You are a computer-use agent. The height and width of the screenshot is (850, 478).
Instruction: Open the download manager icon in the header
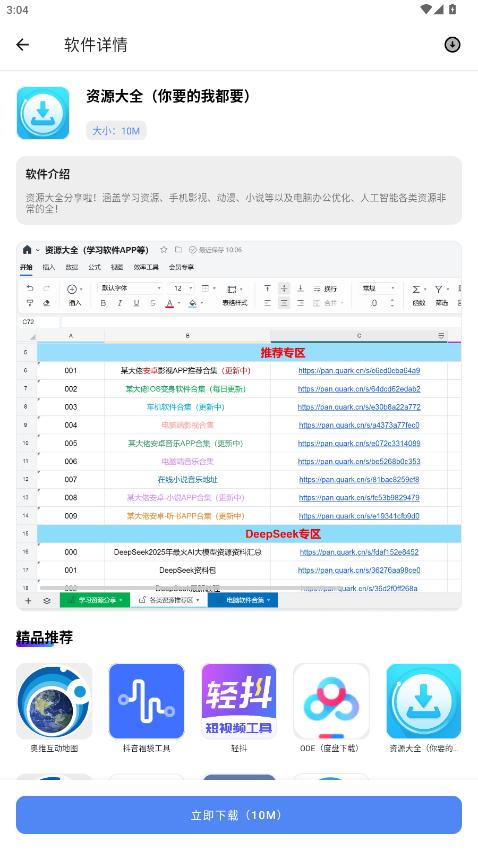(x=453, y=44)
